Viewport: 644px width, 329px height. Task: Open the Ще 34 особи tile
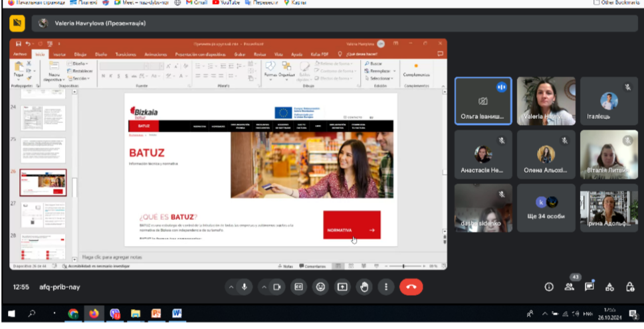tap(546, 208)
